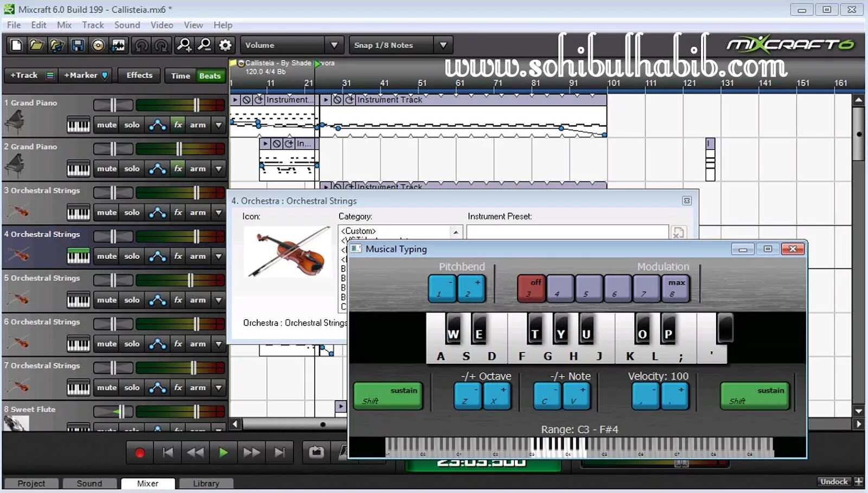Switch the timeline to Time mode
Viewport: 868px width, 493px height.
[x=181, y=76]
